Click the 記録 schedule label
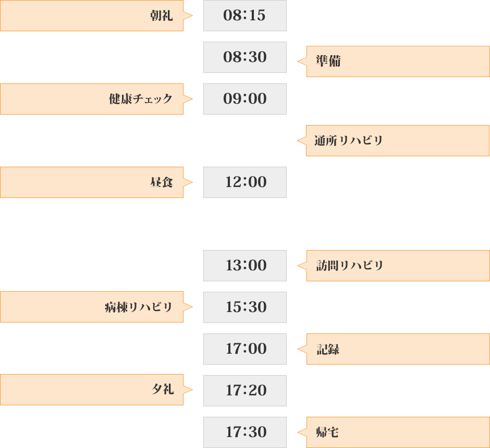The width and height of the screenshot is (490, 448). [x=398, y=349]
